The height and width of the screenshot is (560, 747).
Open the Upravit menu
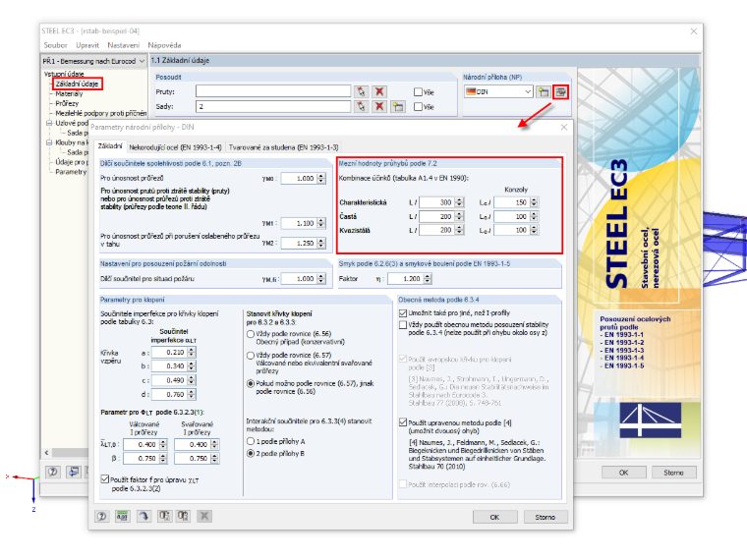87,45
